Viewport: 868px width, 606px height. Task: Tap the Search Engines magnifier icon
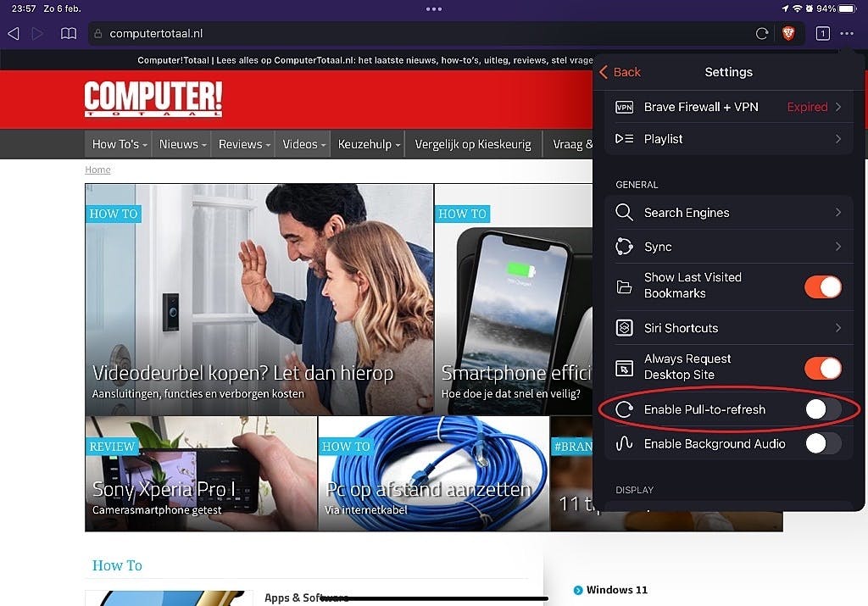625,213
